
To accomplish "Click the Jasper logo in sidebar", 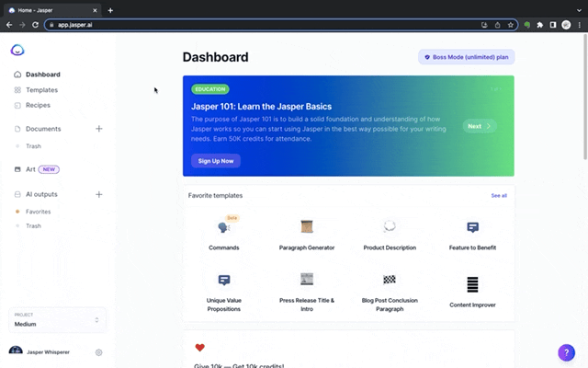I will point(18,51).
